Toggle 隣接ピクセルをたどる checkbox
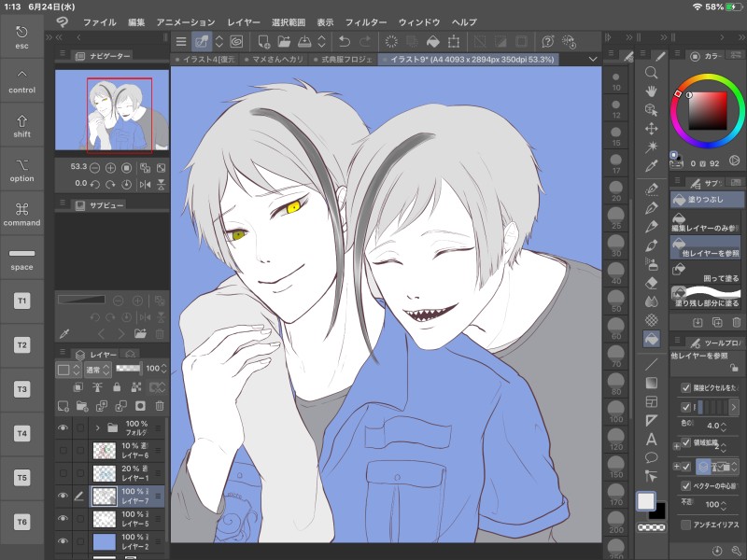Viewport: 747px width, 560px height. coord(685,387)
